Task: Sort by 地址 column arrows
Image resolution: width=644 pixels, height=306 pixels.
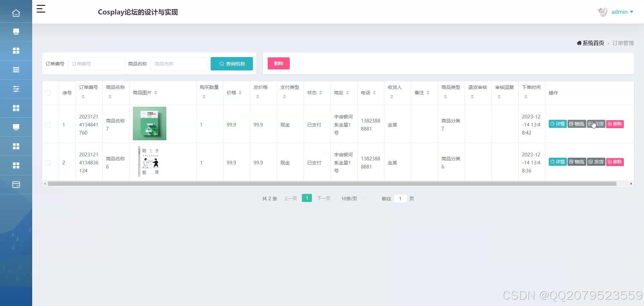Action: pyautogui.click(x=347, y=93)
